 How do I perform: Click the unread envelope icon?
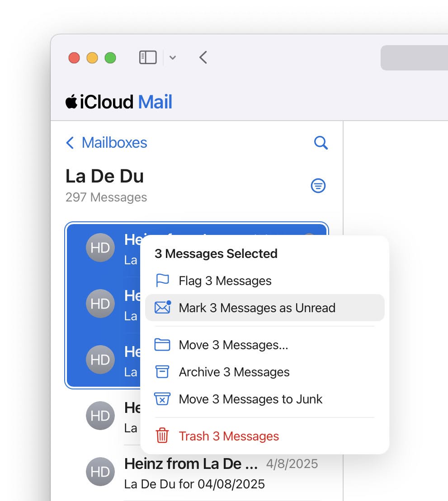click(163, 307)
